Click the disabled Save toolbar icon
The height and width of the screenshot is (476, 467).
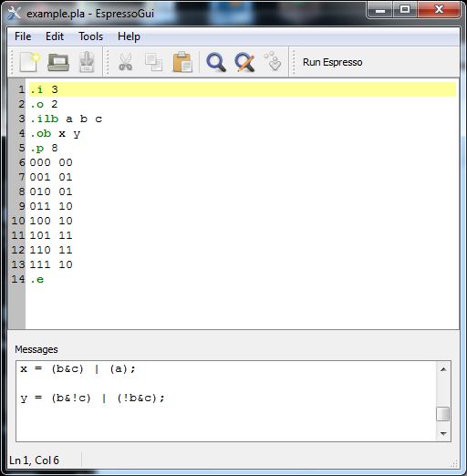(87, 62)
